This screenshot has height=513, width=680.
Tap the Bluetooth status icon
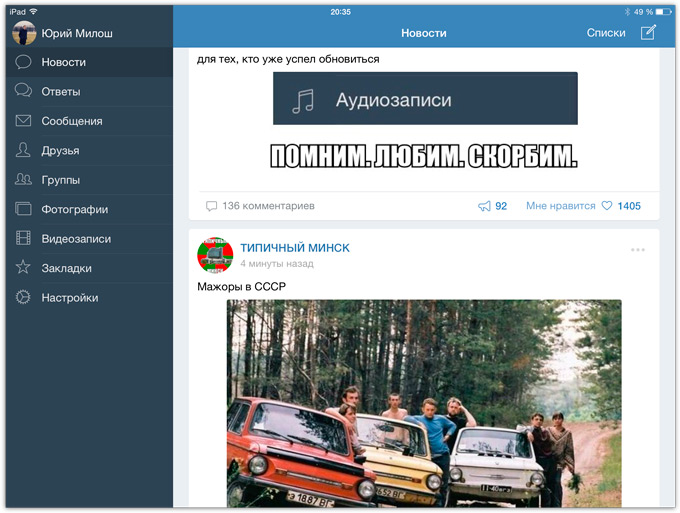627,12
